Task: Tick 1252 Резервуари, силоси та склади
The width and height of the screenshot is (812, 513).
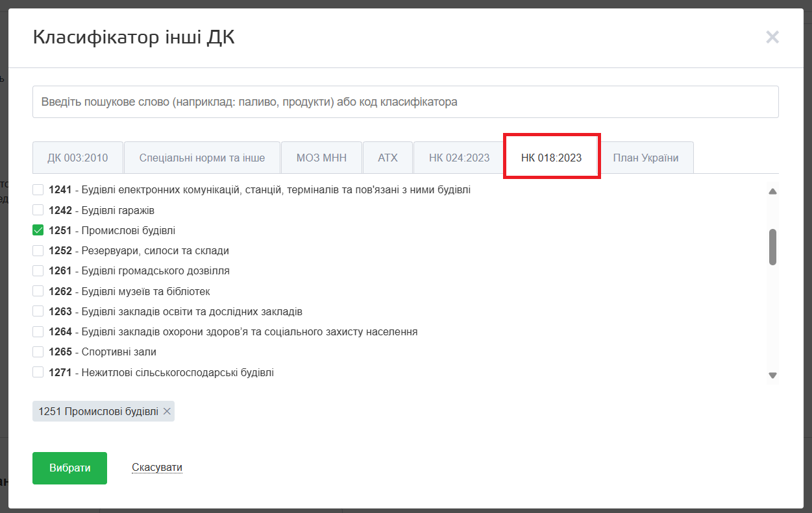Action: (38, 250)
